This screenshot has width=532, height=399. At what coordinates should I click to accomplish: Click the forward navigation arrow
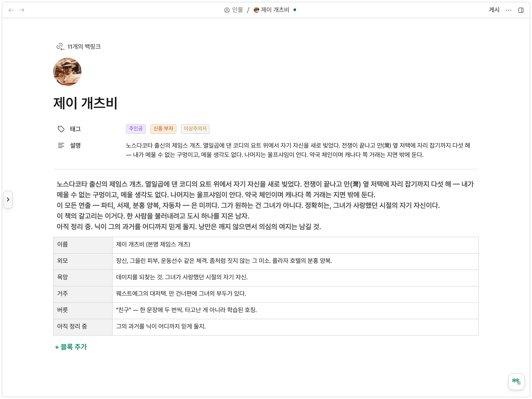coord(22,10)
